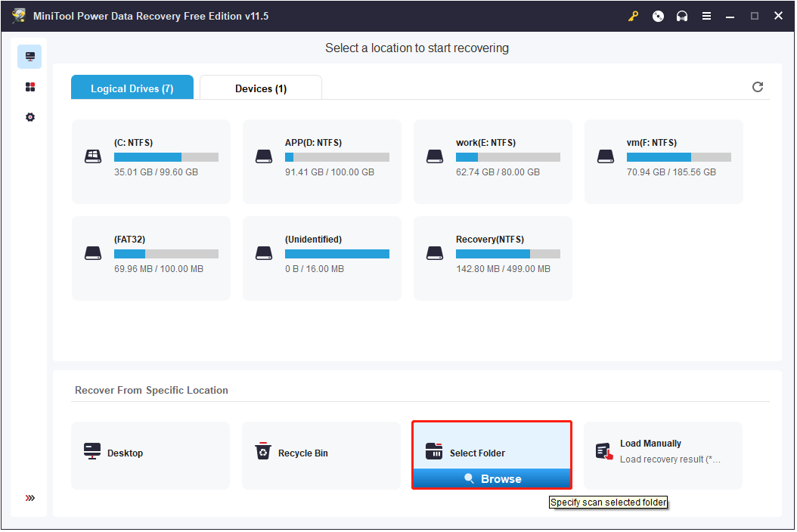The image size is (797, 532).
Task: Choose the Desktop location card
Action: [x=150, y=456]
